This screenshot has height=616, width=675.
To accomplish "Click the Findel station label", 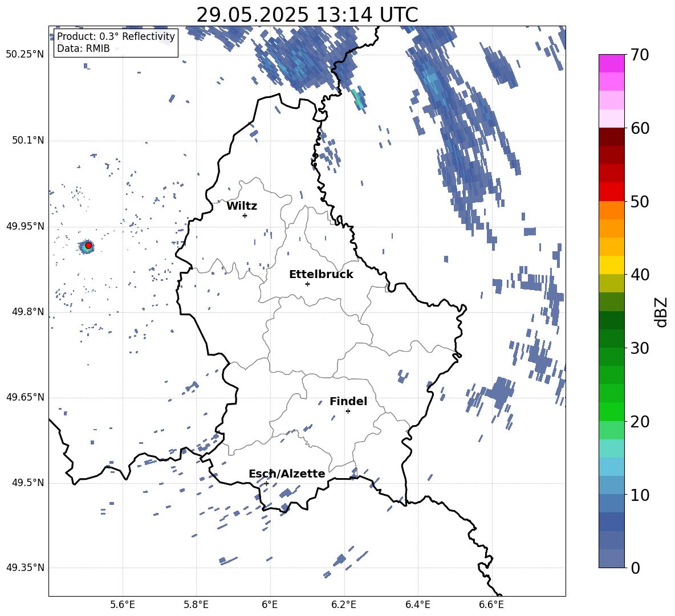I will coord(348,401).
